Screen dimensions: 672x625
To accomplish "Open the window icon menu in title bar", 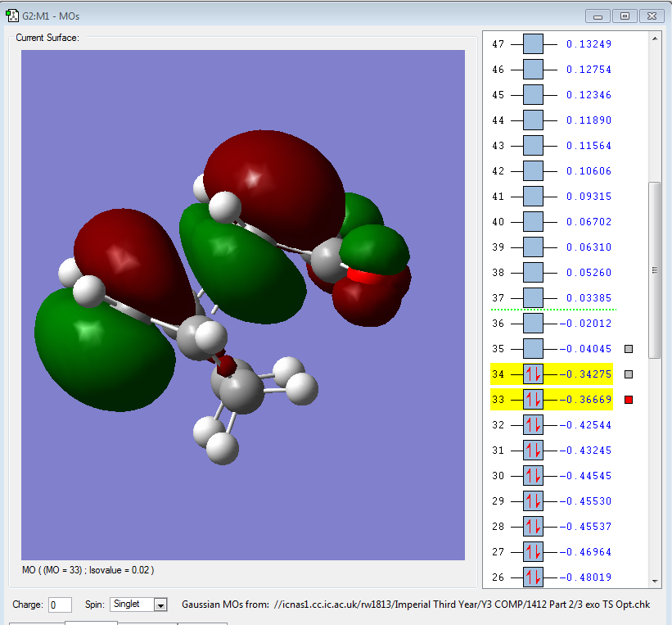I will coord(11,16).
